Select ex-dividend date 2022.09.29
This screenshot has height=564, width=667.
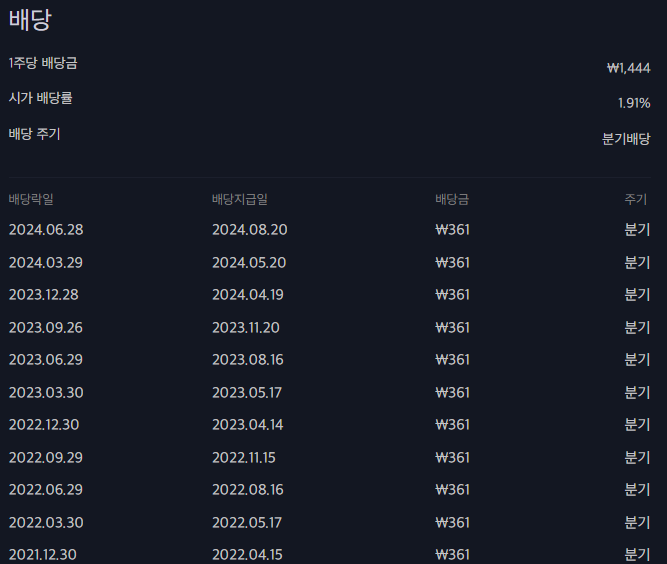46,458
